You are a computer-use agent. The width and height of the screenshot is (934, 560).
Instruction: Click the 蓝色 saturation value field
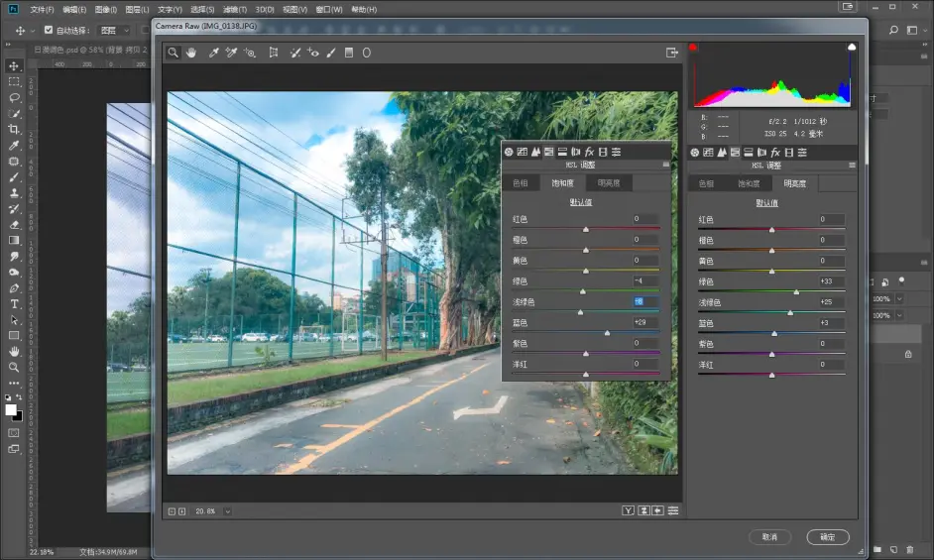tap(645, 322)
